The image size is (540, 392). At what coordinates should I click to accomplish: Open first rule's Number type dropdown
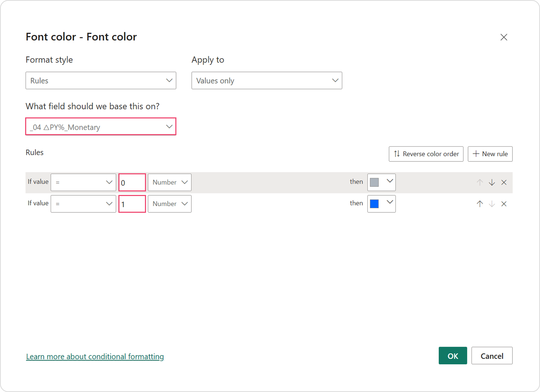(170, 182)
